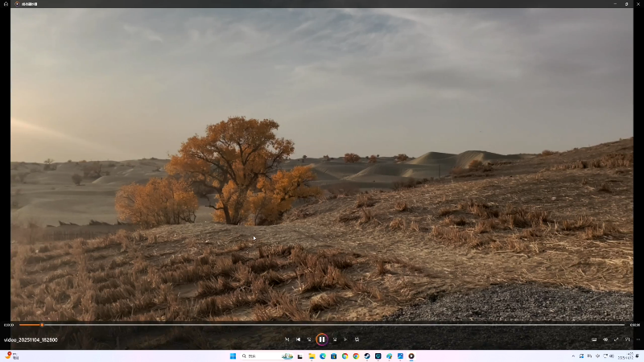Switch to mini player view

(627, 339)
